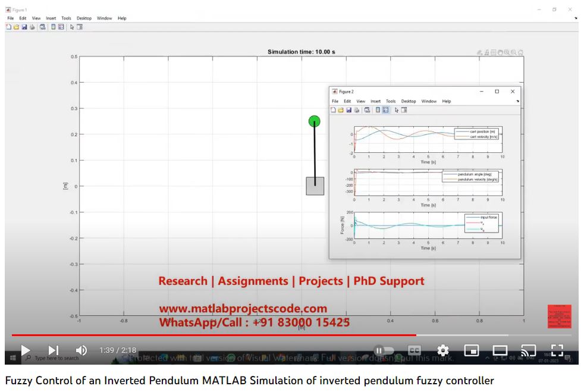Click Save icon in Figure 2 toolbar
Viewport: 584px width, 392px height.
348,110
